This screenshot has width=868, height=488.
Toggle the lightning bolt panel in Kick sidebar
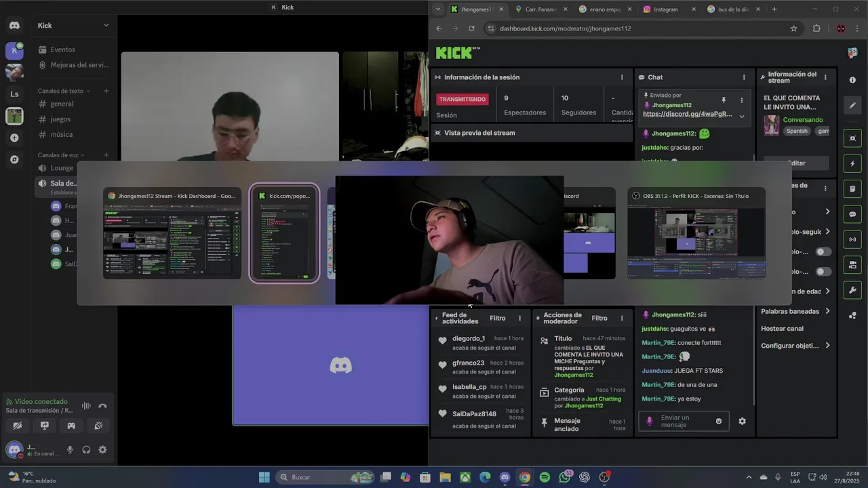(x=852, y=163)
